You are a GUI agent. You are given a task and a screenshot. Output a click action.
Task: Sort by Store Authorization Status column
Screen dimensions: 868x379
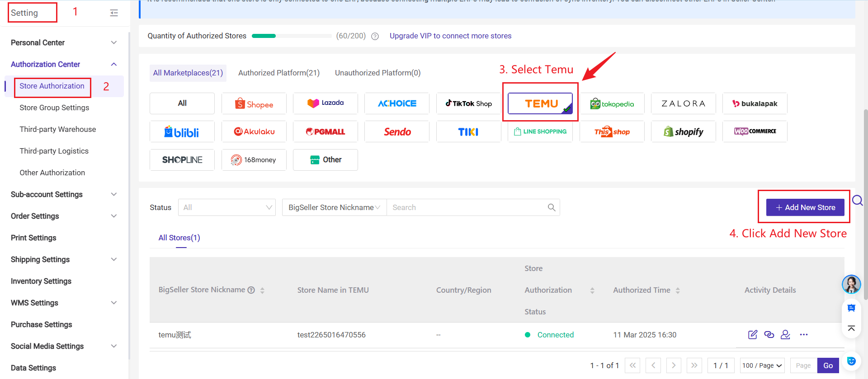tap(592, 290)
